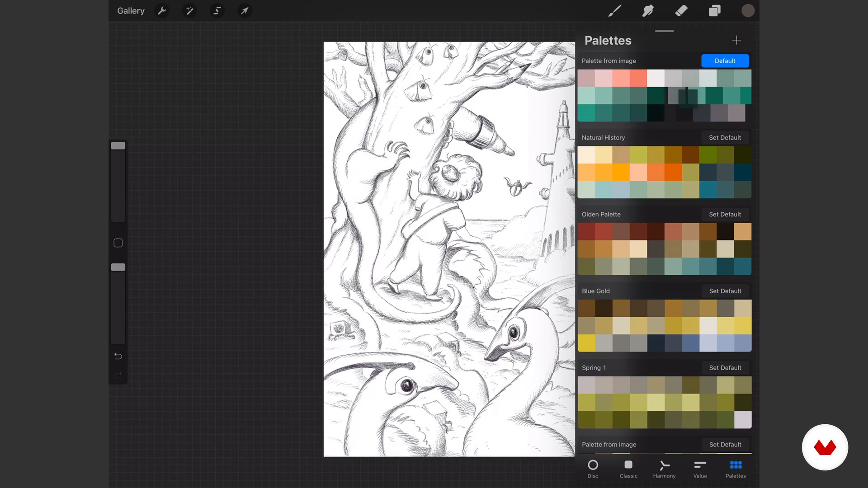Screen dimensions: 868x488
Task: Select the Blue Gold palette title
Action: click(595, 291)
